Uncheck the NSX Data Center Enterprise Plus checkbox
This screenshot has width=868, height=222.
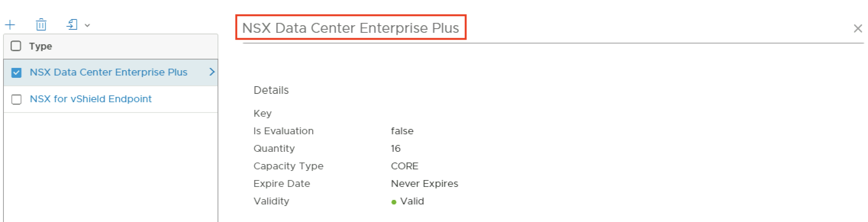tap(16, 72)
